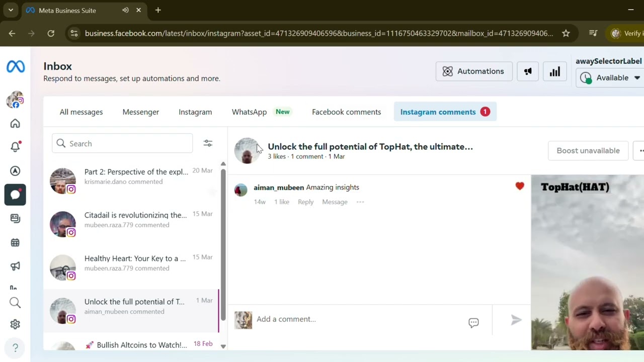The image size is (644, 362).
Task: Select the Unlock the full potential conversation
Action: [131, 310]
